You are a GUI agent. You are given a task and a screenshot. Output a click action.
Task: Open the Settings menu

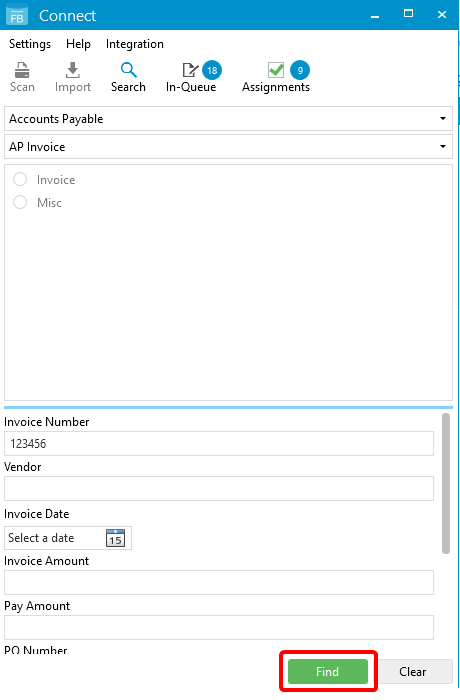pos(30,44)
